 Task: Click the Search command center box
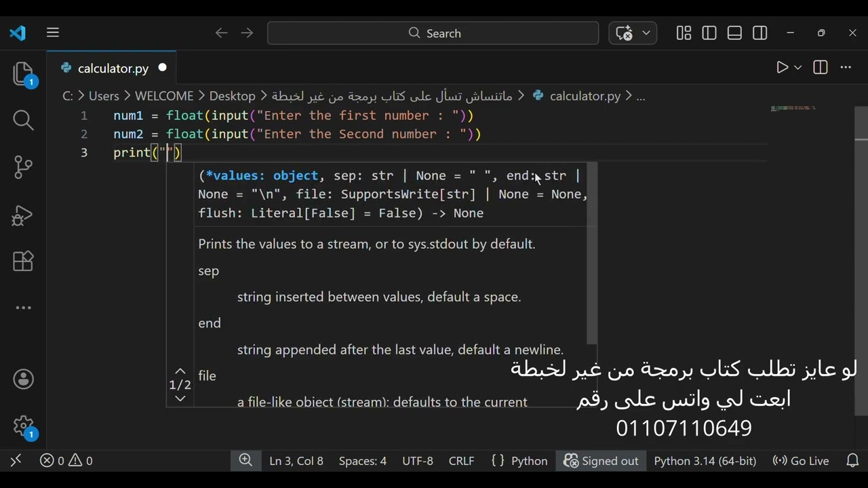433,33
